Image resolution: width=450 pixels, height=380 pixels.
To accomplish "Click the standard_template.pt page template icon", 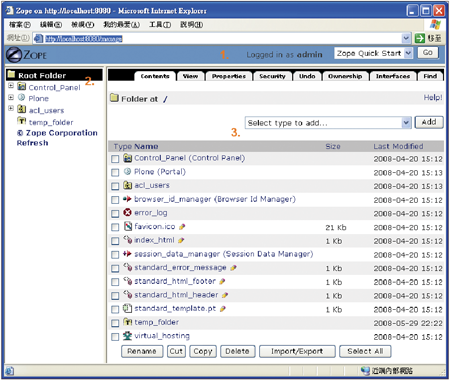I will [127, 308].
